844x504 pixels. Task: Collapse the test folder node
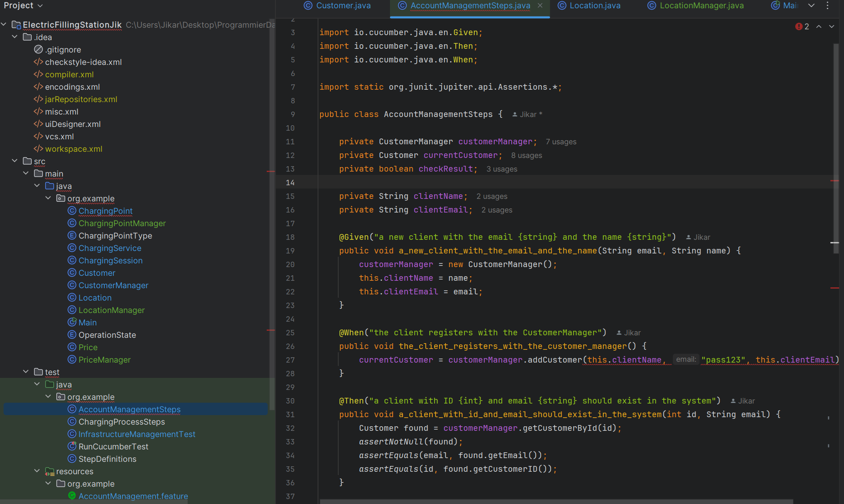click(x=26, y=372)
